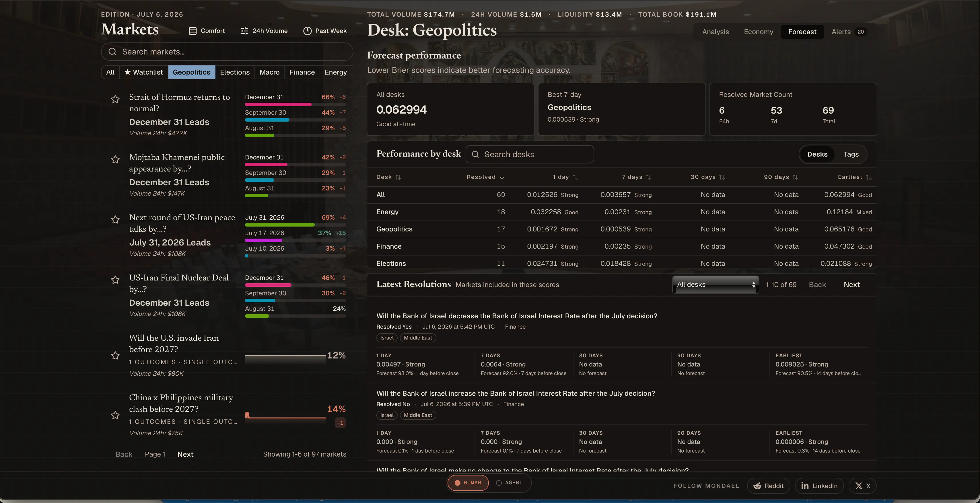
Task: Switch performance view to Tags
Action: [851, 154]
